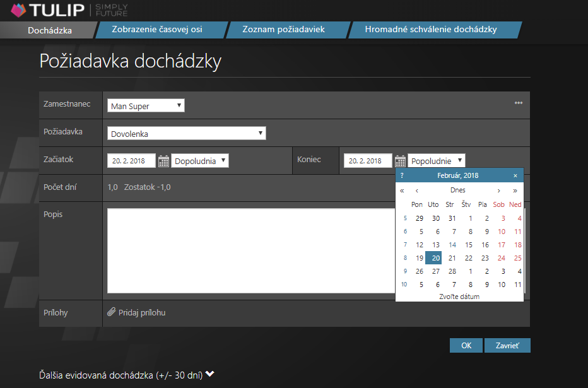588x388 pixels.
Task: Click the Koniec calendar picker icon
Action: (400, 161)
